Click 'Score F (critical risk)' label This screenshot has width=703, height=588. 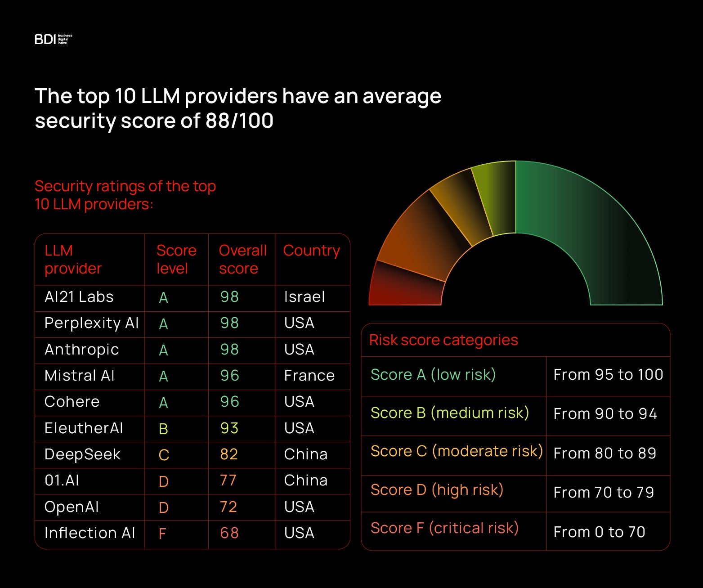(444, 528)
